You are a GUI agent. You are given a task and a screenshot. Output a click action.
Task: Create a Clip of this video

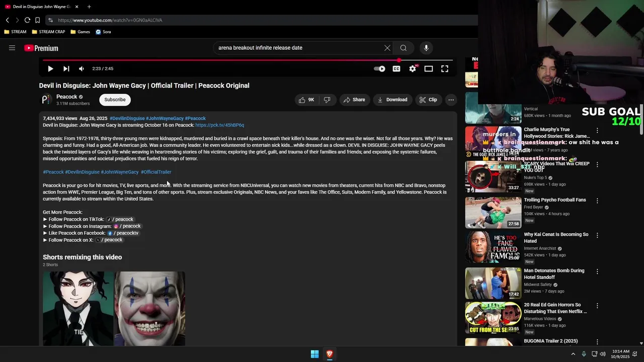tap(428, 100)
